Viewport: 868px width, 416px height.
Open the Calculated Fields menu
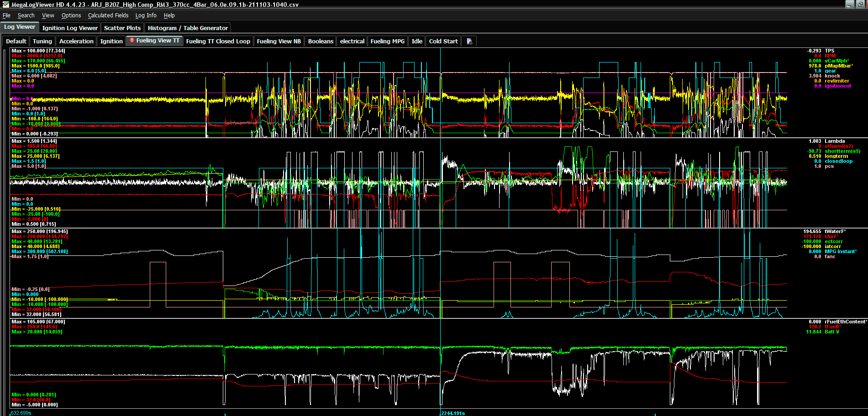click(108, 16)
